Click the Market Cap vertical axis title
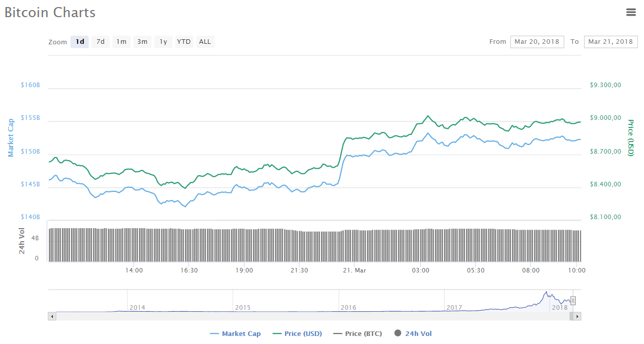Image resolution: width=644 pixels, height=344 pixels. coord(12,138)
